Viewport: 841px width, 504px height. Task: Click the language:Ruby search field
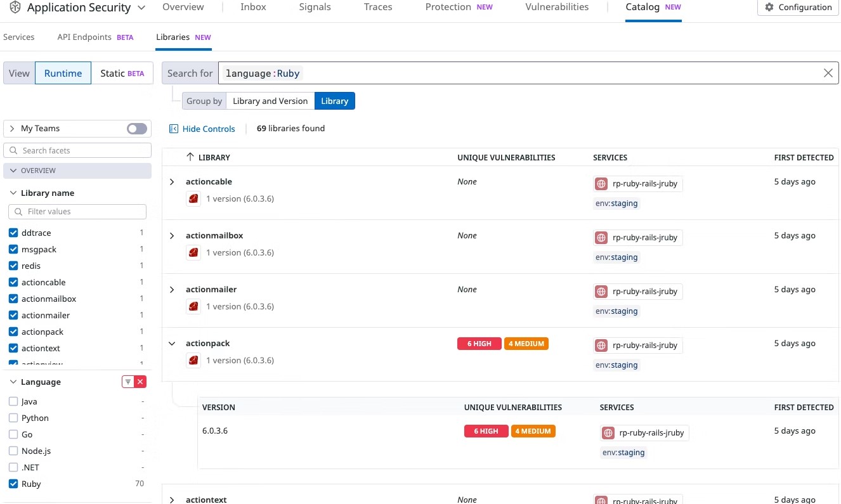[528, 73]
